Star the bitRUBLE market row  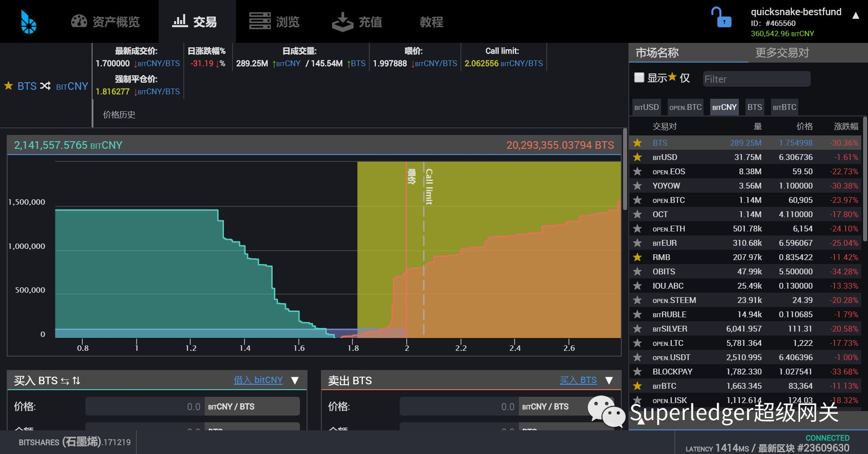pos(637,314)
